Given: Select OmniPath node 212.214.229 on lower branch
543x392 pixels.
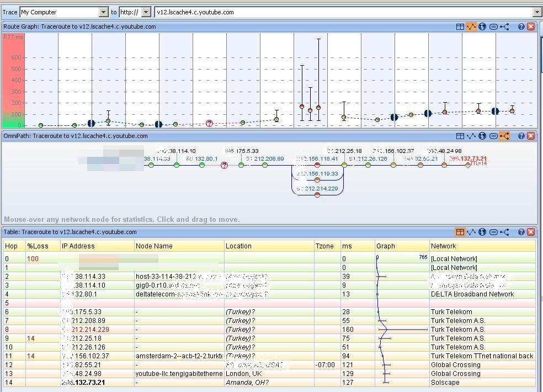Looking at the screenshot, I should point(317,195).
